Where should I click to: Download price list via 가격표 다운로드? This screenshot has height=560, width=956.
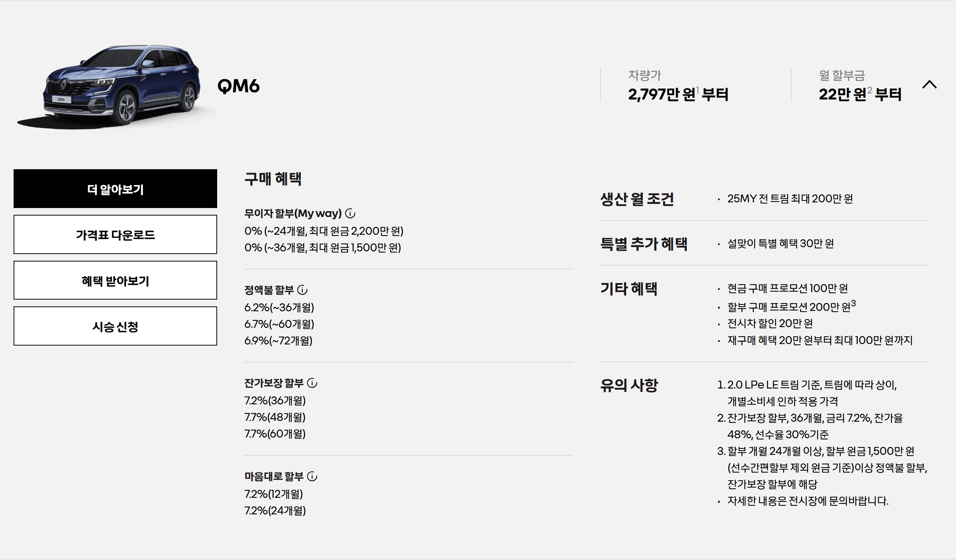[115, 235]
